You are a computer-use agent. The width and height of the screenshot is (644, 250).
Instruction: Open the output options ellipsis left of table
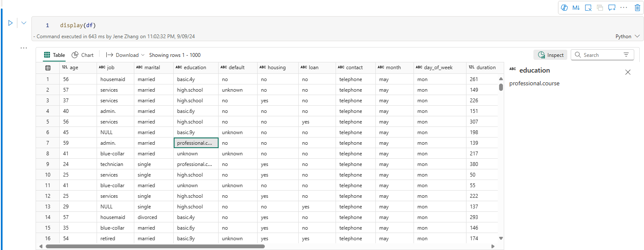pos(24,48)
